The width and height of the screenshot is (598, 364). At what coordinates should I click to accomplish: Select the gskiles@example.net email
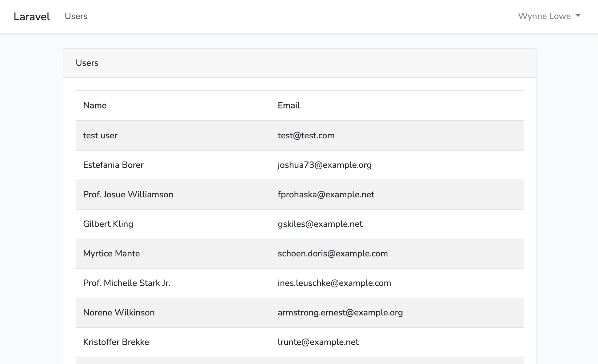click(320, 224)
